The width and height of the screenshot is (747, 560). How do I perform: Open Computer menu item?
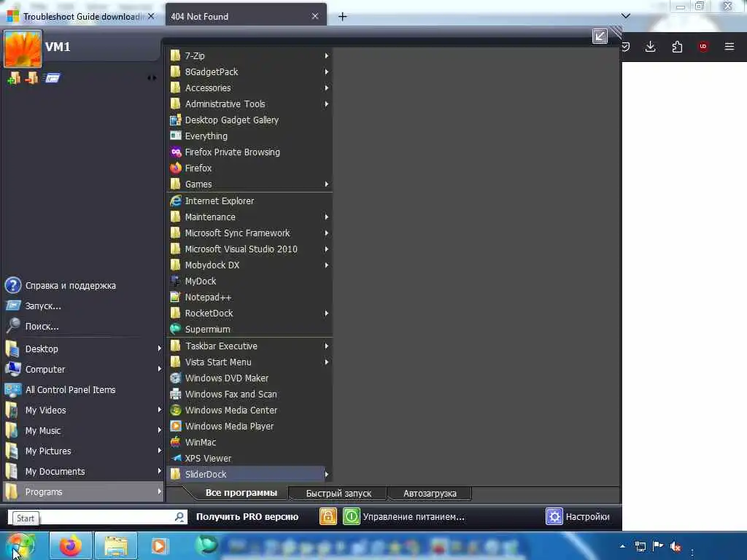coord(83,370)
